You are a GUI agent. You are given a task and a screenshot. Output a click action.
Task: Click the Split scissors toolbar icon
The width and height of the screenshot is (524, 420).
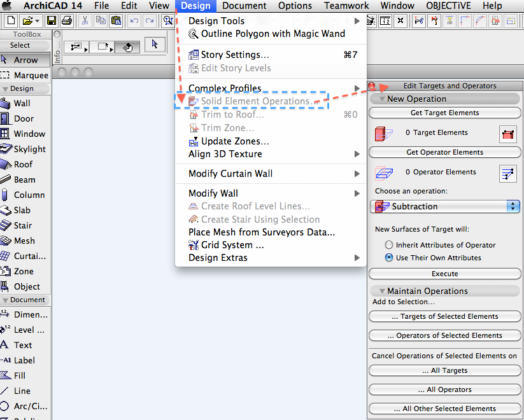click(x=419, y=21)
